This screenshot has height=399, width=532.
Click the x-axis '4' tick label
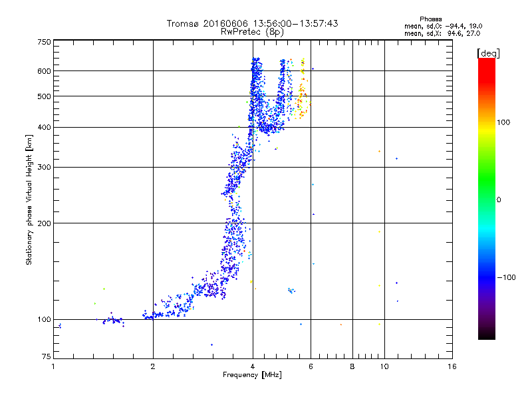pos(253,366)
